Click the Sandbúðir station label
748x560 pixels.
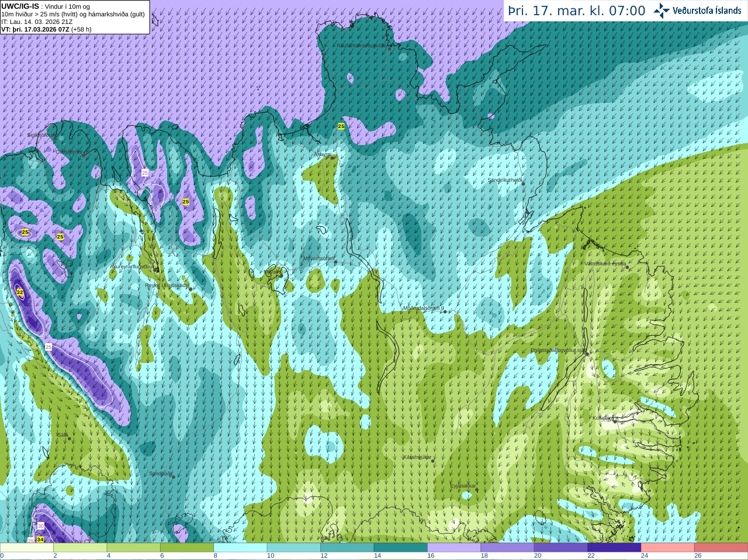pyautogui.click(x=160, y=473)
